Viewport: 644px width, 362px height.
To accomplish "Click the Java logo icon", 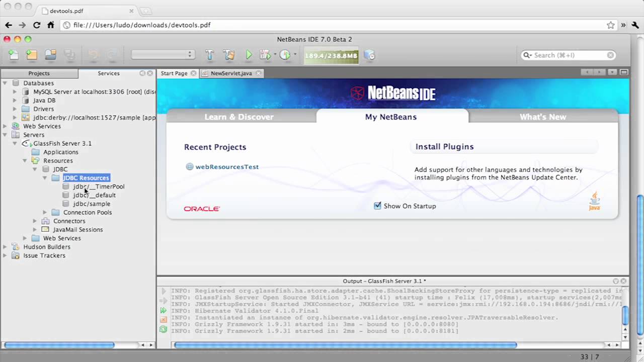I will click(595, 201).
